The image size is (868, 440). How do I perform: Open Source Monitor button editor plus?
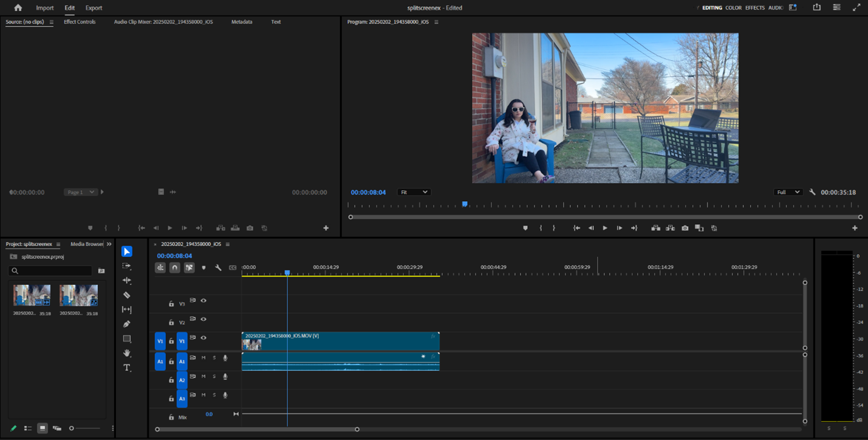coord(326,228)
